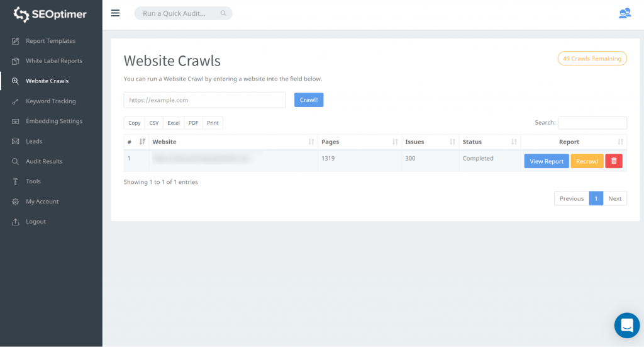Click the website URL input field
This screenshot has width=644, height=347.
coord(205,100)
